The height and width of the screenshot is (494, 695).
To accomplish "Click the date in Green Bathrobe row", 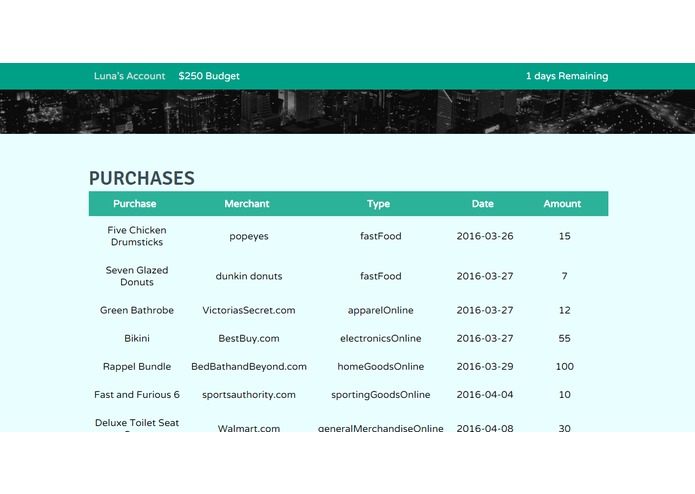I will point(484,310).
